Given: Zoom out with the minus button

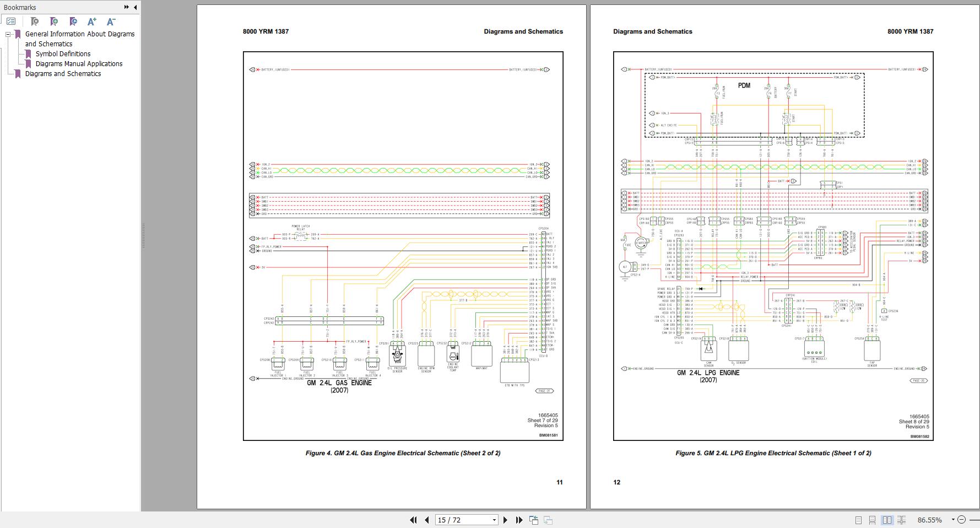Looking at the screenshot, I should click(x=962, y=520).
